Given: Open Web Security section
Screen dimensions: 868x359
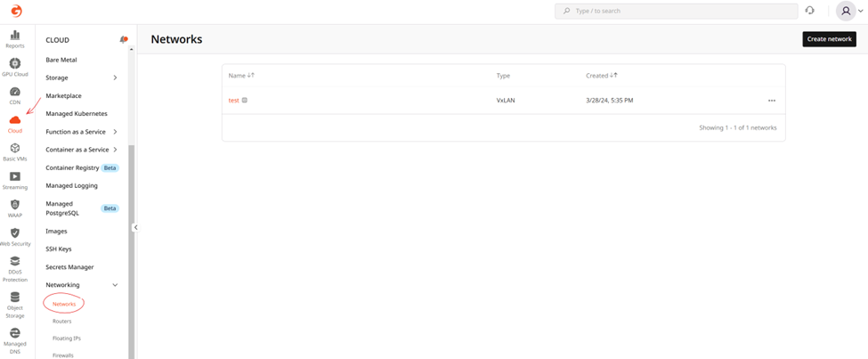Looking at the screenshot, I should [15, 237].
